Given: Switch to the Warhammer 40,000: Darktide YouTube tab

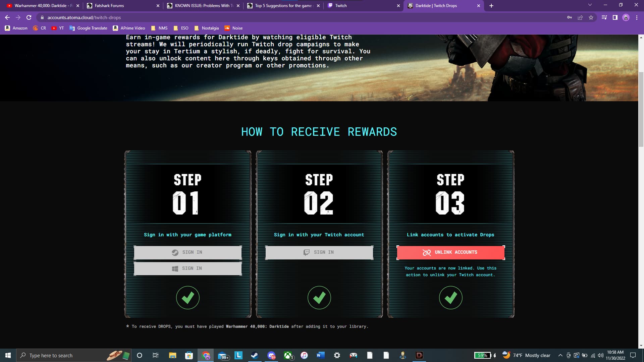Looking at the screenshot, I should pos(42,6).
